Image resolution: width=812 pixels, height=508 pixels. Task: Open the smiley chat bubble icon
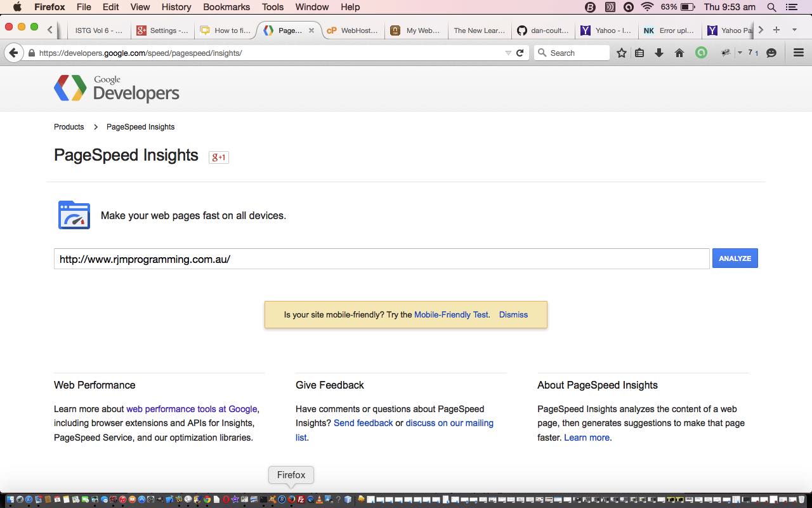(771, 53)
